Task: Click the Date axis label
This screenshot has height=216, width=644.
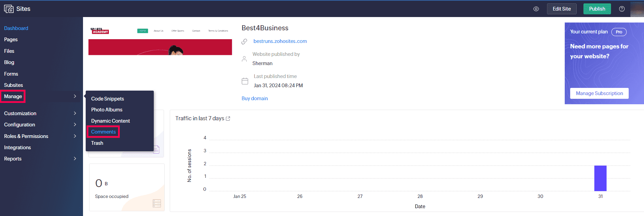Action: [x=420, y=206]
